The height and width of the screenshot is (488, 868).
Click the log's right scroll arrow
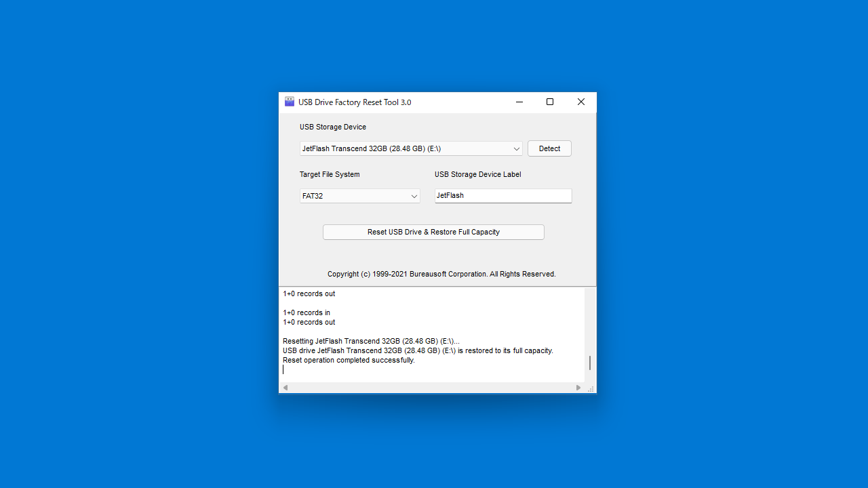coord(578,388)
